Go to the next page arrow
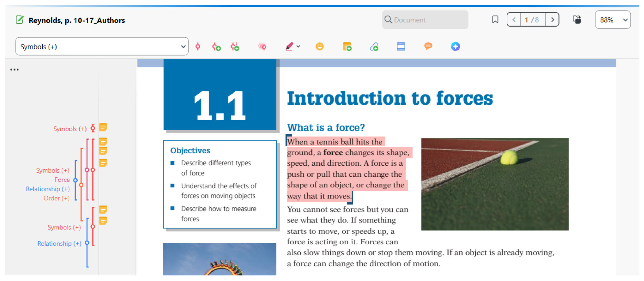Screen dimensions: 644x281 552,20
